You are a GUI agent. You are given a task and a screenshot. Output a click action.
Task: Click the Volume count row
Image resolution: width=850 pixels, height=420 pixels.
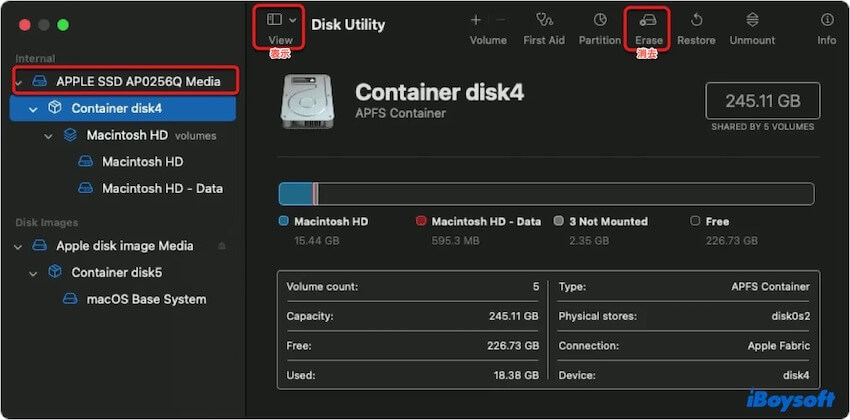coord(413,287)
